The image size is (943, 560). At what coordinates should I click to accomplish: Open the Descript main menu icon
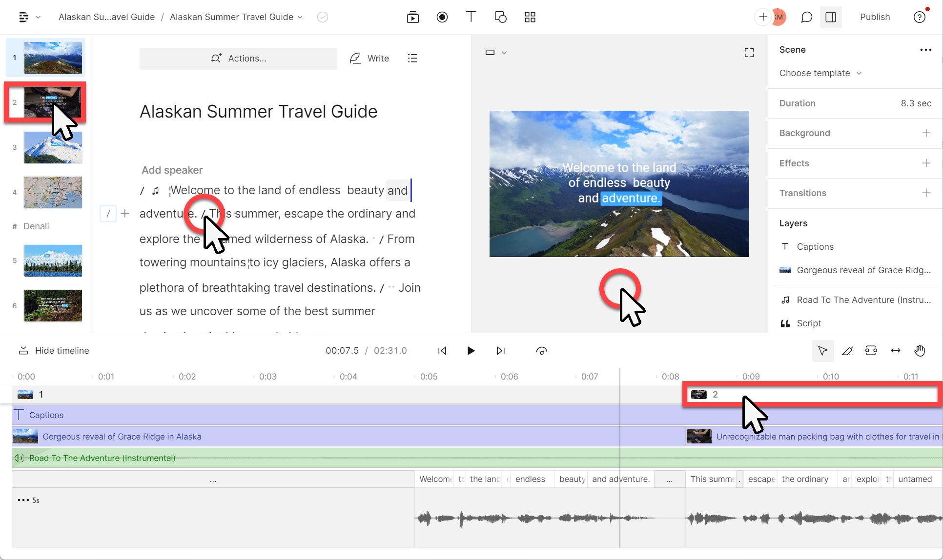coord(23,17)
